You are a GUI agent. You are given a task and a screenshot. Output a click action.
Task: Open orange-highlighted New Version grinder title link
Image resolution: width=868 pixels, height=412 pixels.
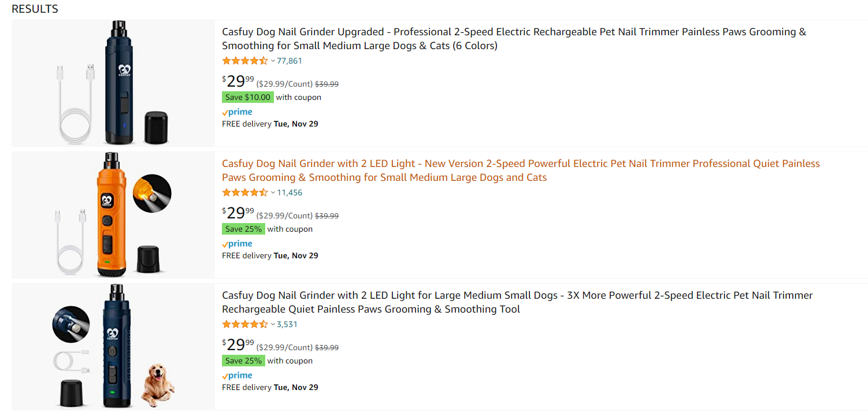point(521,170)
